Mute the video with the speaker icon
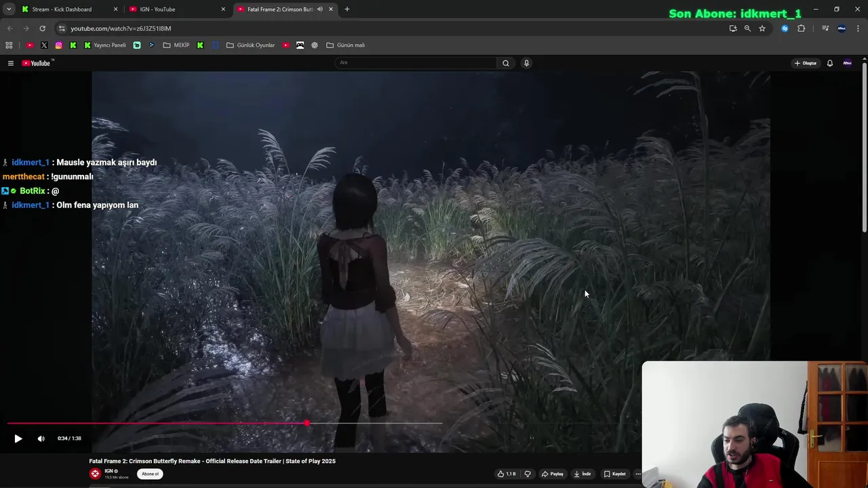 (x=41, y=439)
